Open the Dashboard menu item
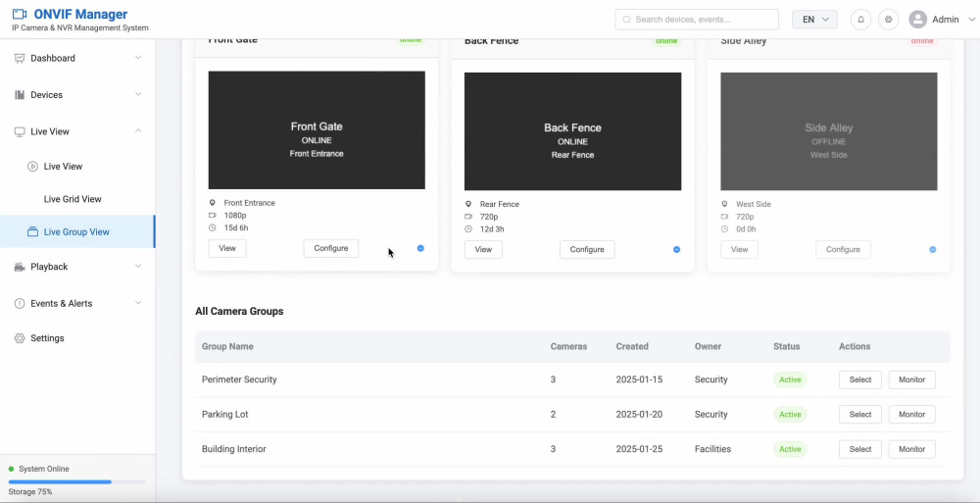Screen dimensions: 980x503 tap(77, 58)
